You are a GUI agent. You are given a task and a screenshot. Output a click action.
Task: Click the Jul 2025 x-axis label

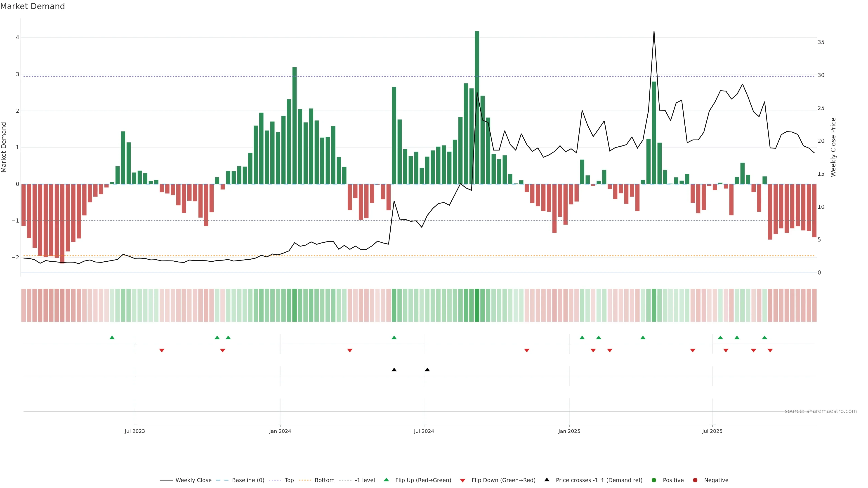click(712, 431)
